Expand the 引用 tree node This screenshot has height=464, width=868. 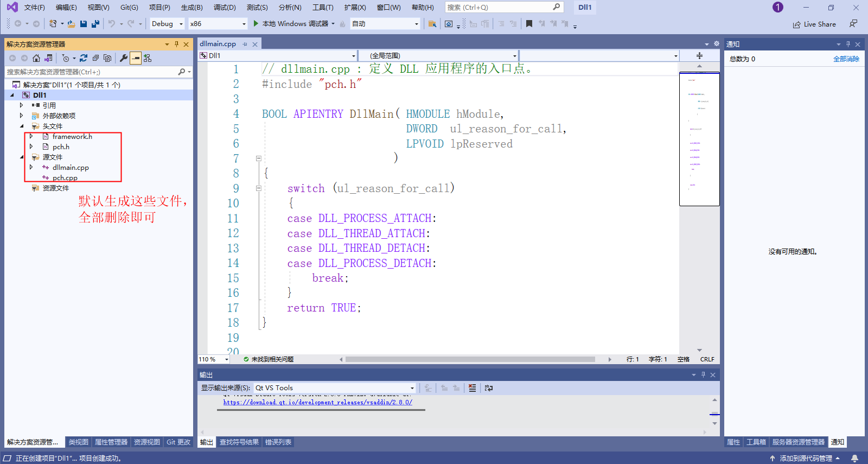coord(22,105)
